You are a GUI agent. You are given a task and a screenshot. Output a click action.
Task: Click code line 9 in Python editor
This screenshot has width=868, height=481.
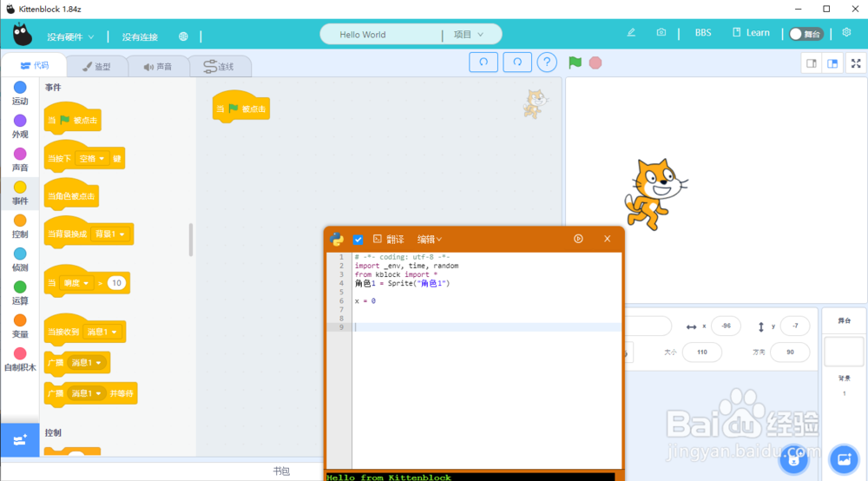[487, 327]
